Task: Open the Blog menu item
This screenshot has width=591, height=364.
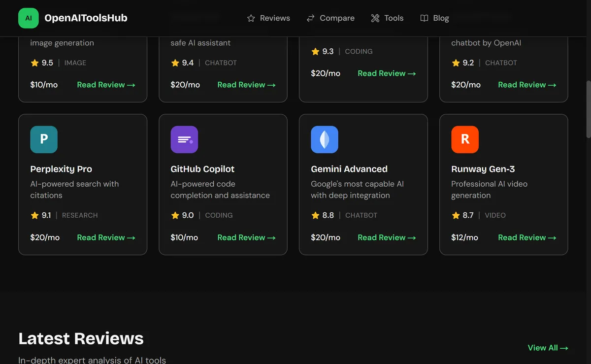Action: (434, 18)
